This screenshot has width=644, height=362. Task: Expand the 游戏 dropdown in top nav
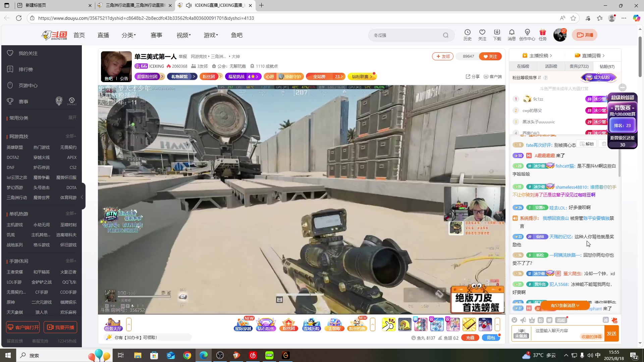click(211, 35)
